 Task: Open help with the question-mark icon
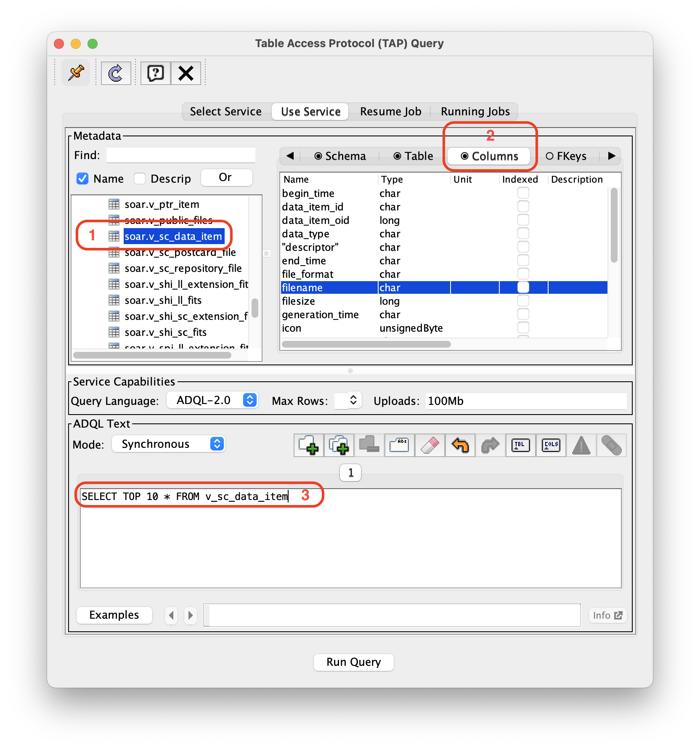point(156,73)
